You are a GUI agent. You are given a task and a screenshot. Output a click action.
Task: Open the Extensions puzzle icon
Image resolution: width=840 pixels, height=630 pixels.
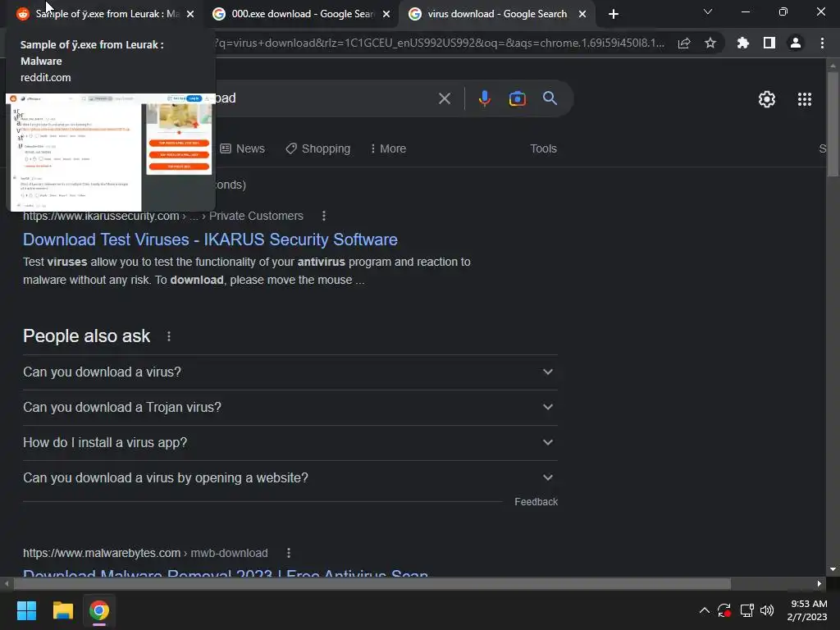[742, 43]
